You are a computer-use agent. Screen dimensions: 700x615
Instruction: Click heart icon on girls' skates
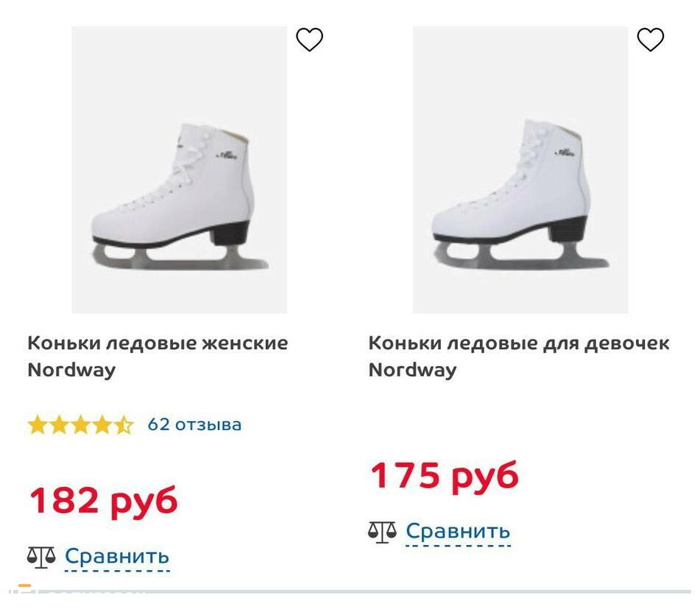click(650, 40)
